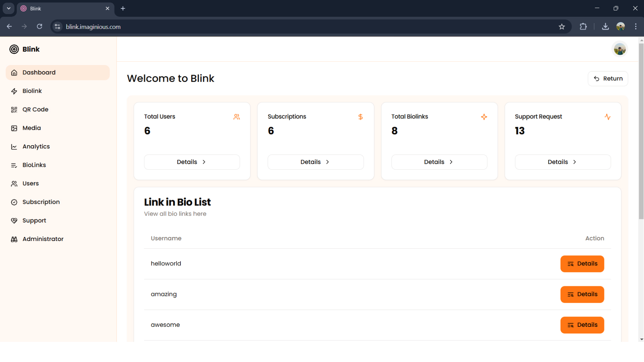Click the Users people icon
Image resolution: width=644 pixels, height=362 pixels.
pos(14,183)
